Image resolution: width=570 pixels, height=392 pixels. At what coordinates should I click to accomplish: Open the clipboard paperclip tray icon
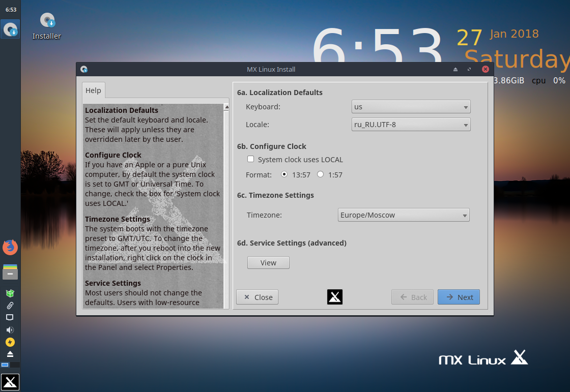[x=10, y=306]
